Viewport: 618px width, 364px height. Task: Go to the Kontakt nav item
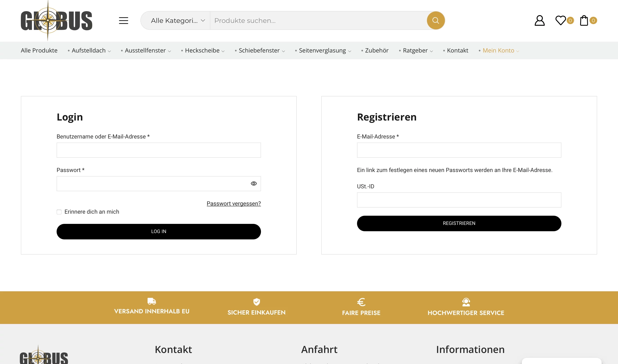[457, 50]
